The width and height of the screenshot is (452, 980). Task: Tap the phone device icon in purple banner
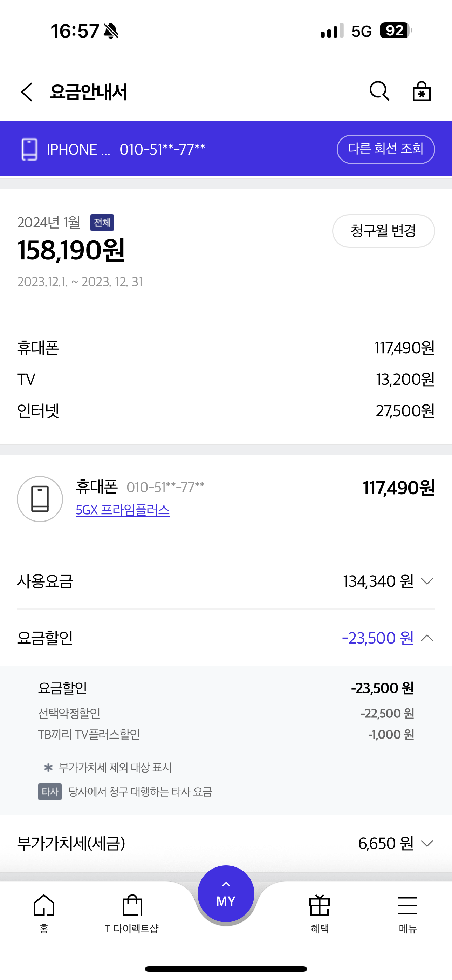coord(29,149)
